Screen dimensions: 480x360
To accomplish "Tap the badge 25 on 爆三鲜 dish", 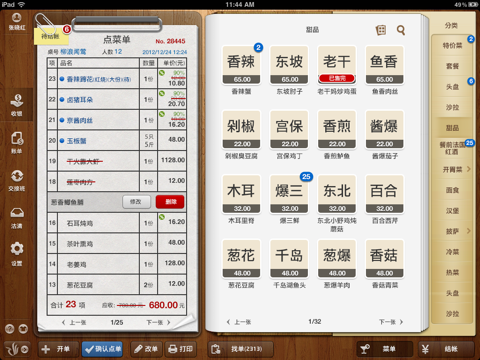I will pos(306,177).
